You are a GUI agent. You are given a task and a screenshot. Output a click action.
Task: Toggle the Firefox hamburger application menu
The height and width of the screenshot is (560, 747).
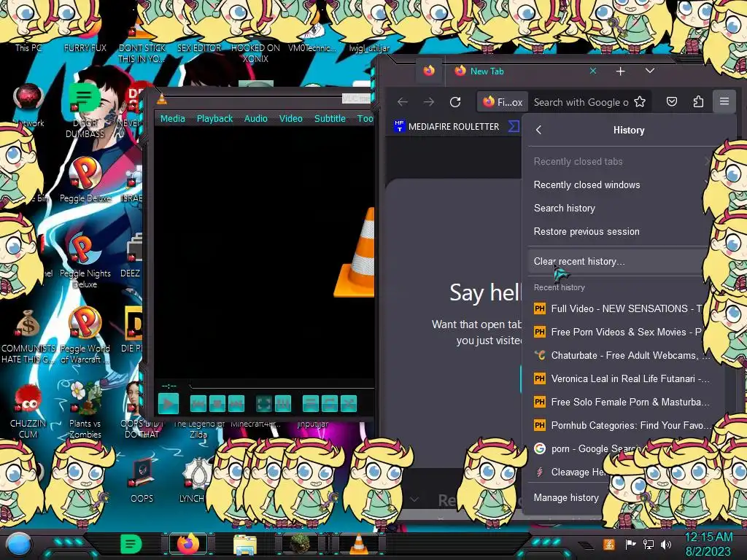click(724, 101)
